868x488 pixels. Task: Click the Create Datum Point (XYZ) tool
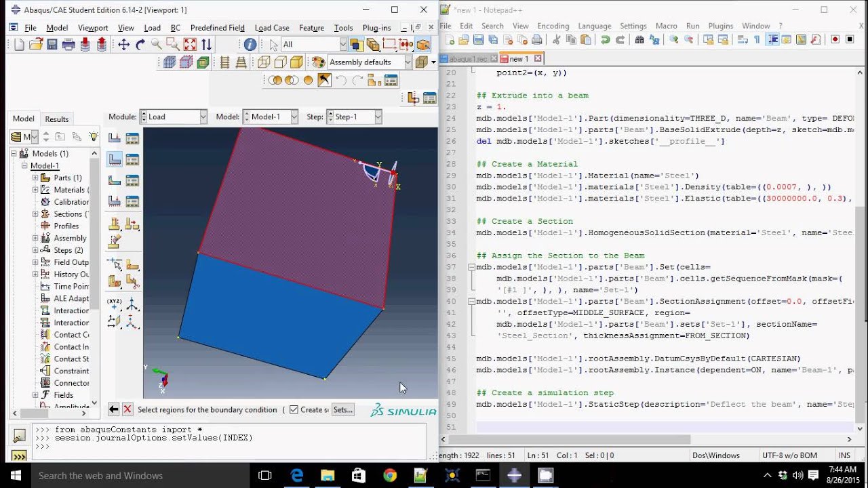point(115,304)
